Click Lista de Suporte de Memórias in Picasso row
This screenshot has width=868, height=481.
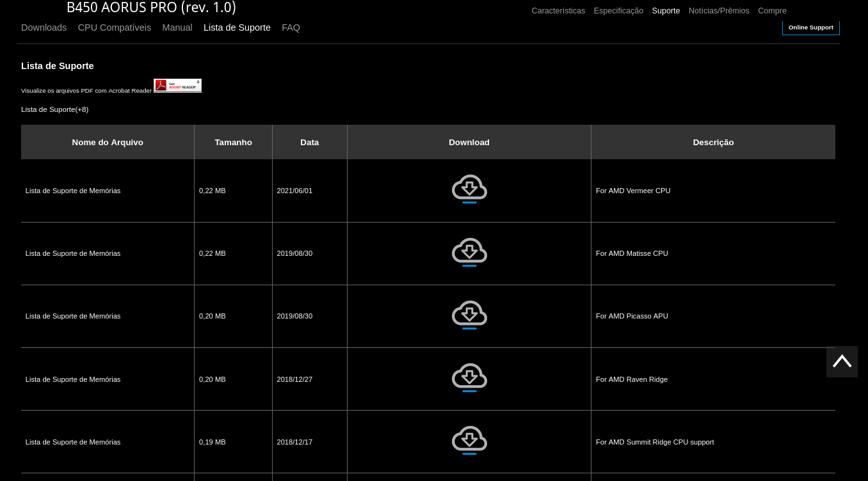coord(73,316)
